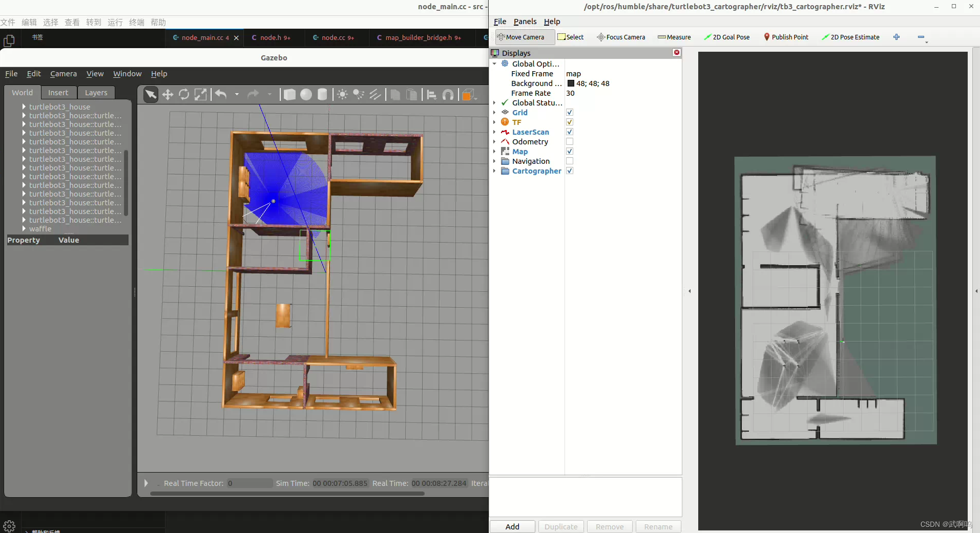Add a box shape in Gazebo
This screenshot has width=980, height=533.
(x=289, y=95)
